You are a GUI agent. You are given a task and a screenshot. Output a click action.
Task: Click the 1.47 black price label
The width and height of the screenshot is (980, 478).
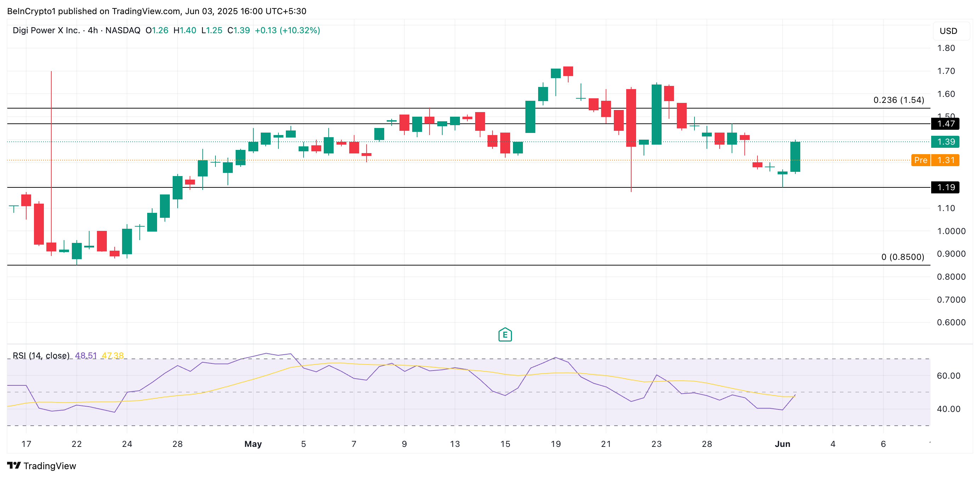(x=945, y=124)
